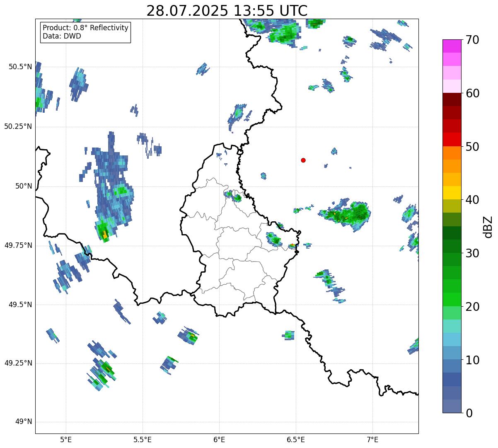This screenshot has width=498, height=448.
Task: Click the magenta top colorbar segment
Action: click(452, 46)
